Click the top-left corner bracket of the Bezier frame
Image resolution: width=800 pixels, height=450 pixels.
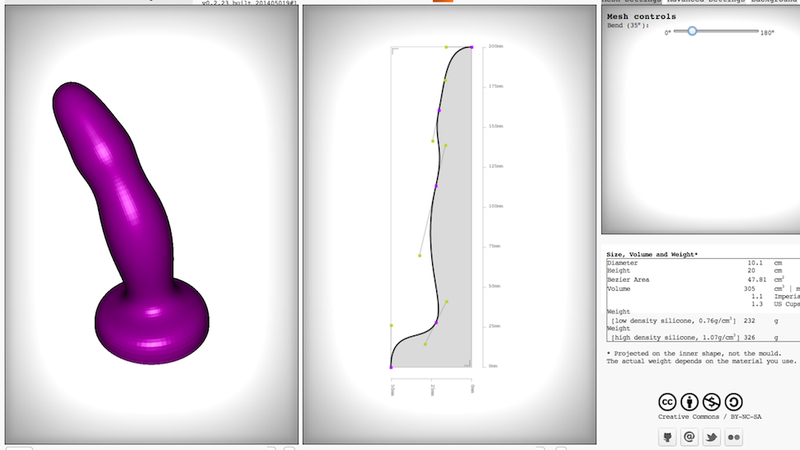click(395, 51)
